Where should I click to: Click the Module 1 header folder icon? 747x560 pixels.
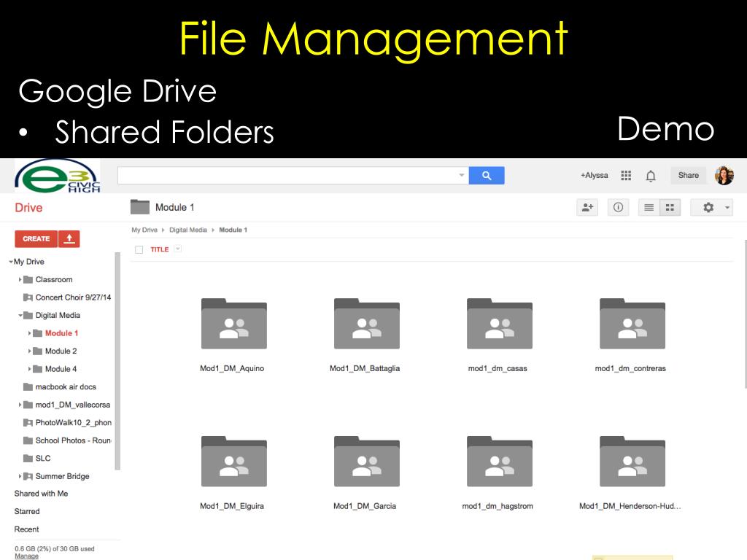[x=139, y=206]
